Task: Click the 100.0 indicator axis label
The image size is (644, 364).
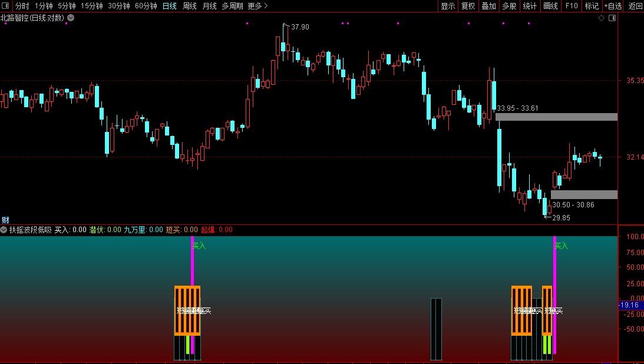Action: click(x=635, y=236)
